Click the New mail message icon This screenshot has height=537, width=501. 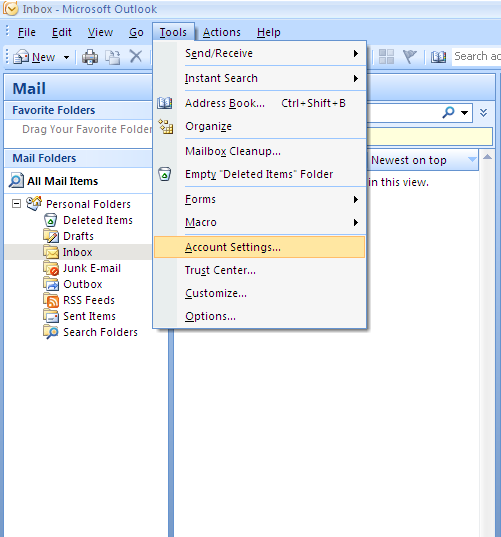tap(21, 57)
